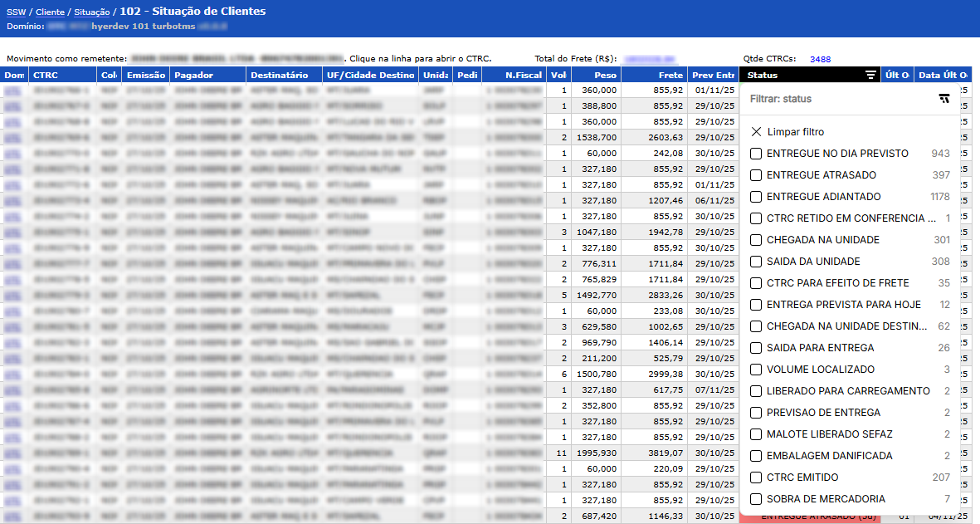
Task: Click the Qtde CTRCs value 3488
Action: point(820,59)
